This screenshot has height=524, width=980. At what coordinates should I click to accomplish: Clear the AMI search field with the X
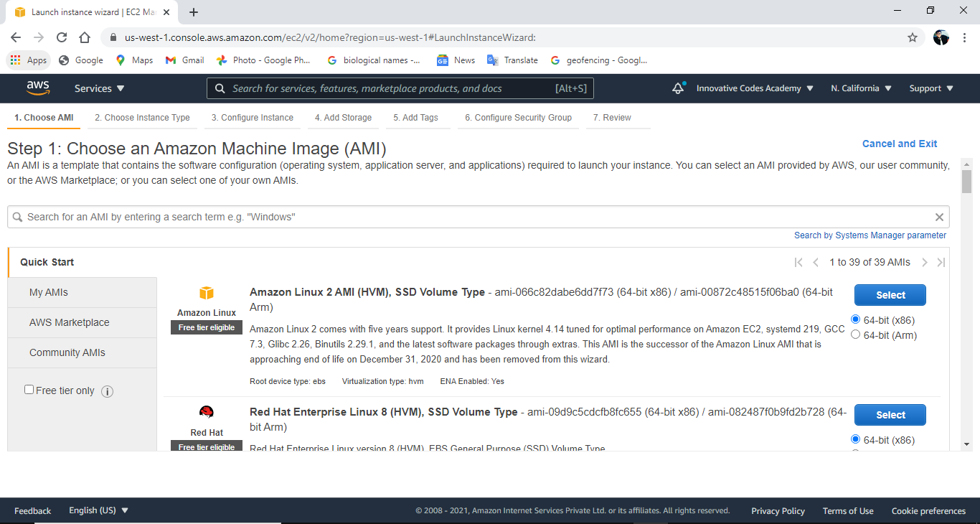pyautogui.click(x=939, y=216)
